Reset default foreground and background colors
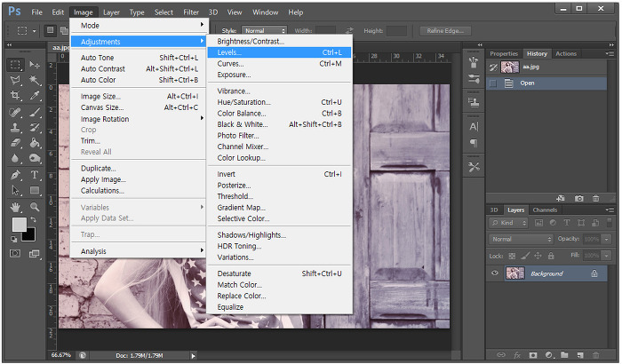 14,239
